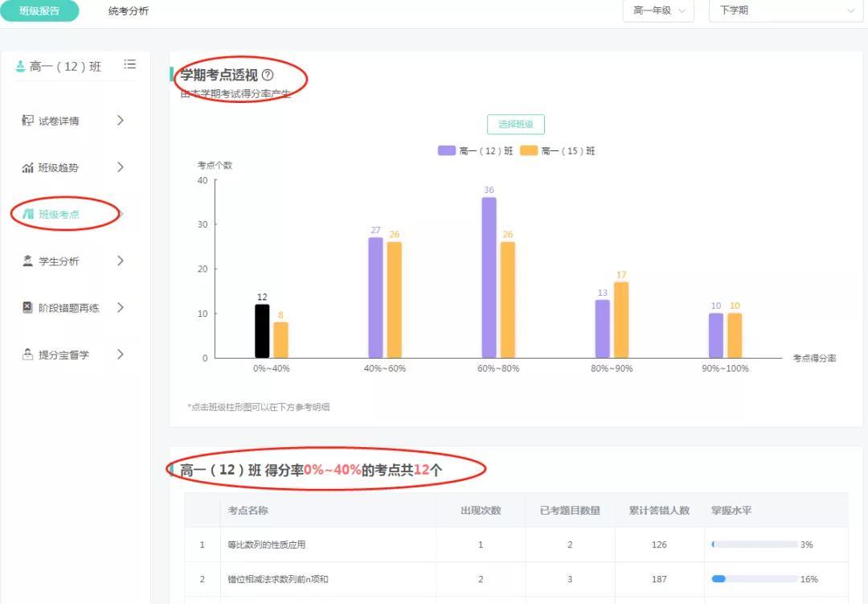Viewport: 868px width, 604px height.
Task: Expand the 试卷详情 chevron arrow
Action: [121, 121]
